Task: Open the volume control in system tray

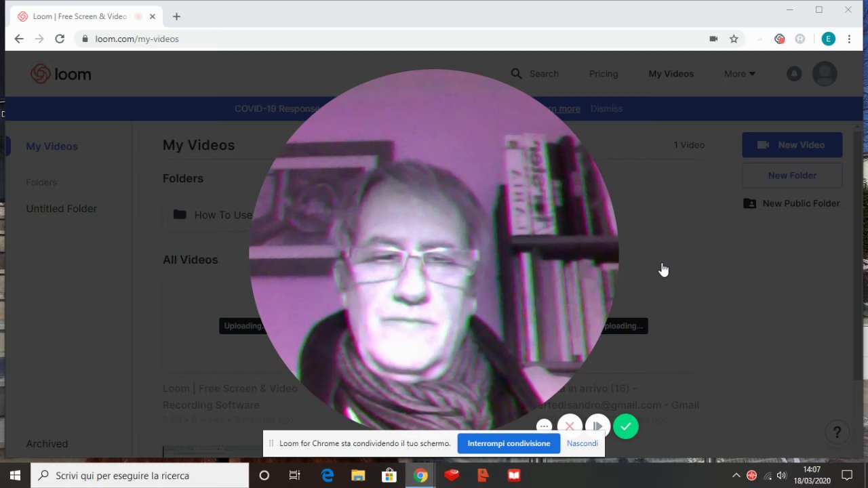Action: click(782, 476)
